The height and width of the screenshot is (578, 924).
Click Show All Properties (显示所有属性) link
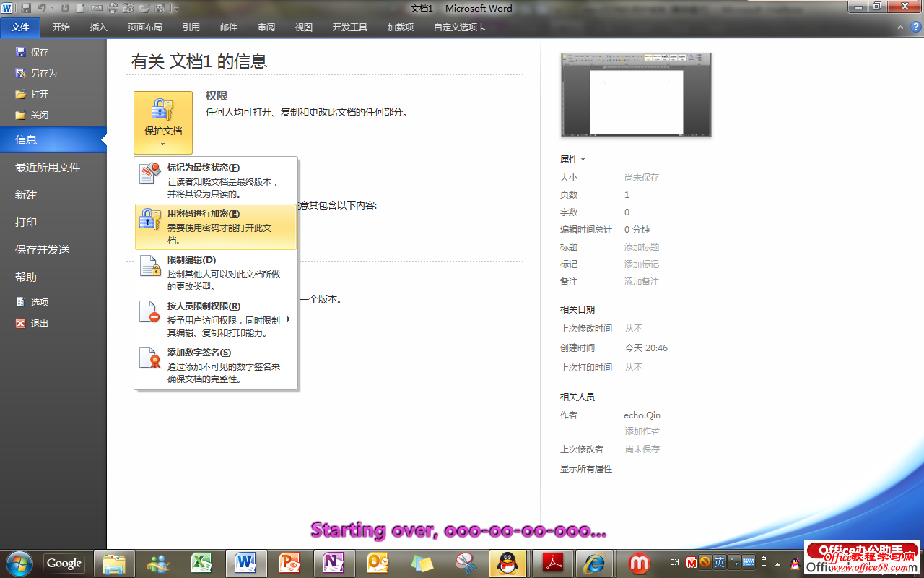[x=586, y=469]
